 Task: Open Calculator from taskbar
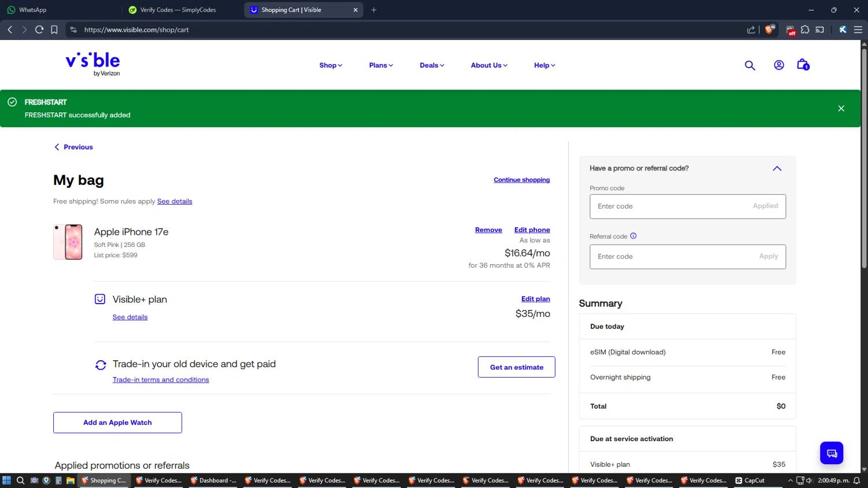[x=58, y=480]
